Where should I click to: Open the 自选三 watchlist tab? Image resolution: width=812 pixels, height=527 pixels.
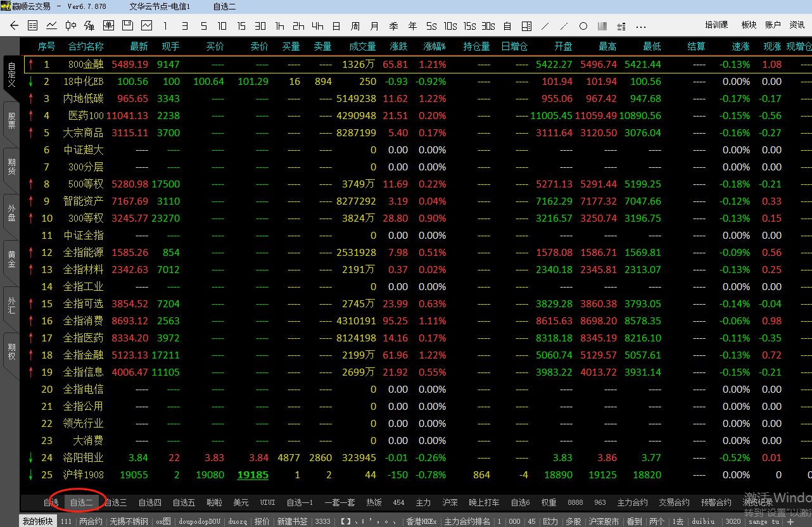(x=116, y=502)
